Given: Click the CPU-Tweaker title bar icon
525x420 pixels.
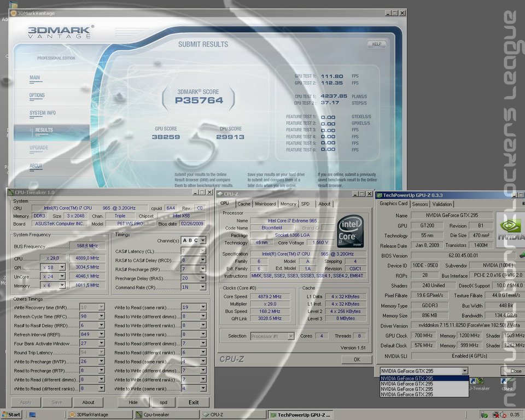Looking at the screenshot, I should click(x=11, y=192).
